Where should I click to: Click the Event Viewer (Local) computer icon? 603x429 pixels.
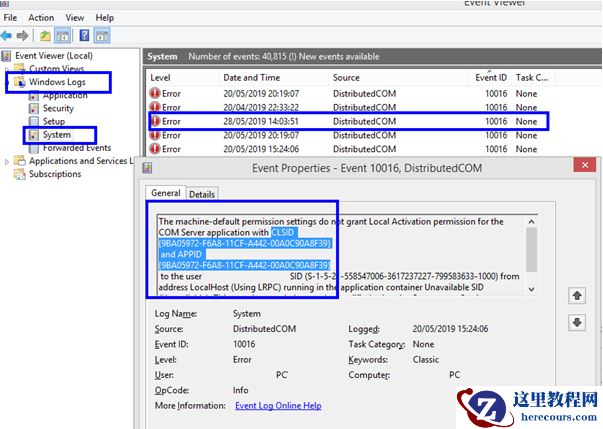pos(6,56)
